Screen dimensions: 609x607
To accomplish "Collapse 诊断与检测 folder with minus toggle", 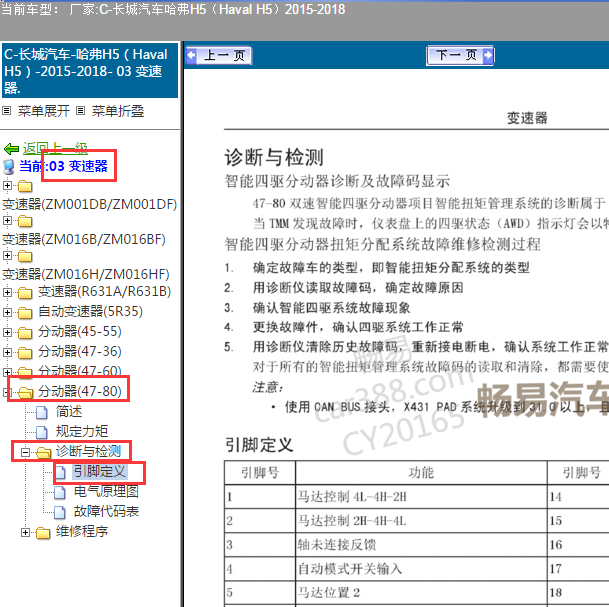I will 25,452.
